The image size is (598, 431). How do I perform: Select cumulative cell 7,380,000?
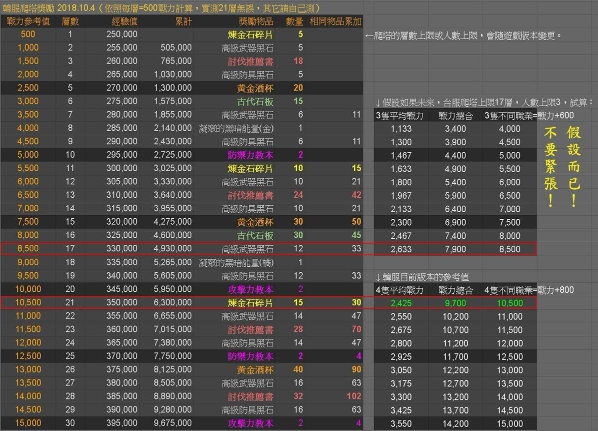click(173, 343)
